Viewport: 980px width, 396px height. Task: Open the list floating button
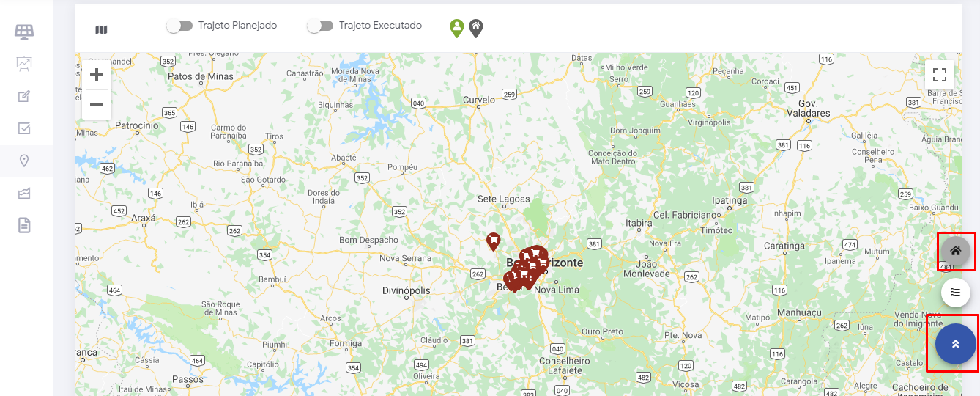tap(956, 292)
